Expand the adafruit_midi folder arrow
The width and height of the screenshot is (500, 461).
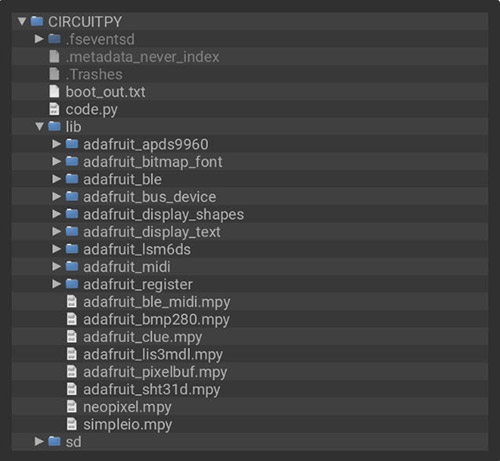(57, 266)
